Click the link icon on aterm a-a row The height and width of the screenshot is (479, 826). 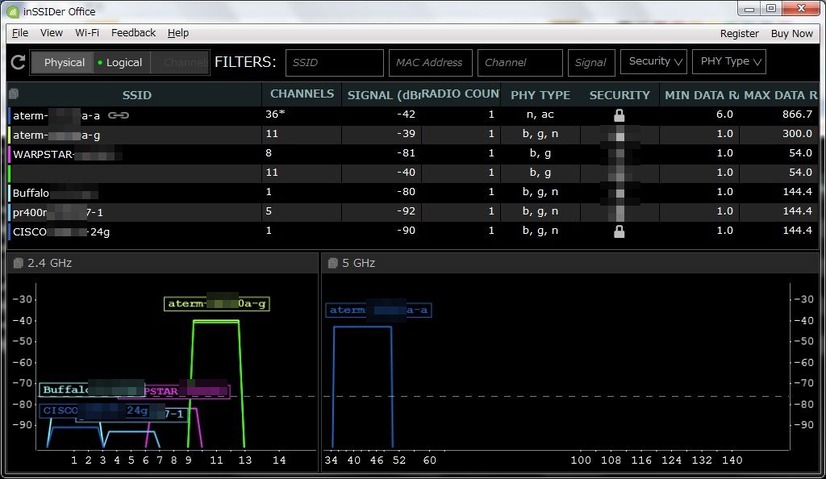coord(119,115)
